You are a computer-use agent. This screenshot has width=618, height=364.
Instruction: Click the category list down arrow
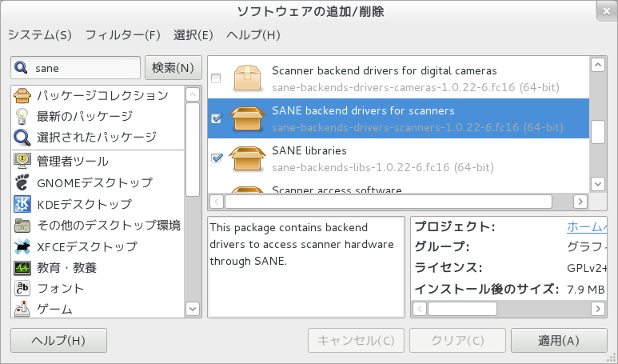point(192,308)
